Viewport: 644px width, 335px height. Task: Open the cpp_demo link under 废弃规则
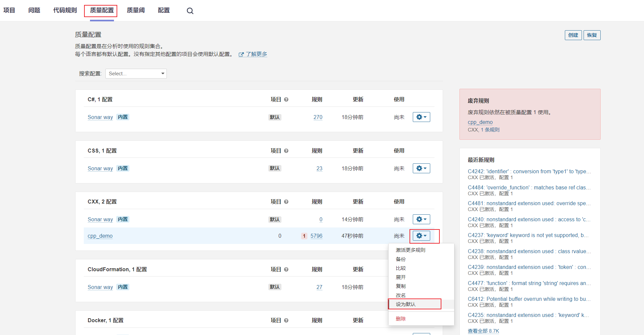480,122
